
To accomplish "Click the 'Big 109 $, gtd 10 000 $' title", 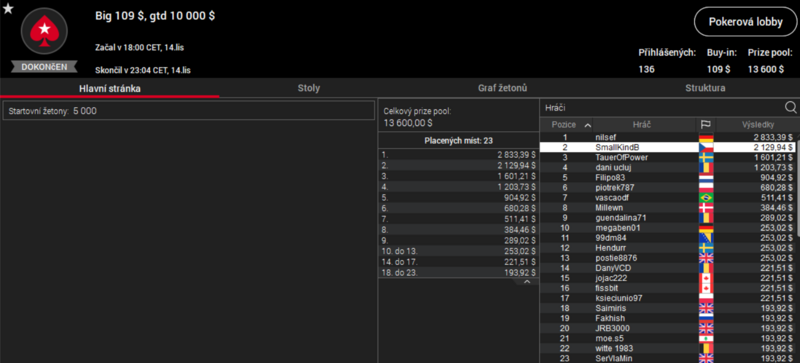I will [155, 16].
